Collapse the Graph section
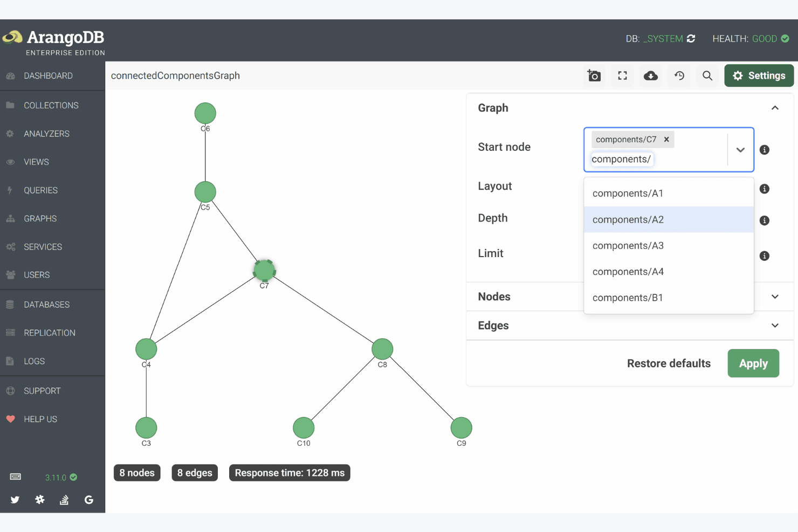This screenshot has height=532, width=798. coord(775,108)
